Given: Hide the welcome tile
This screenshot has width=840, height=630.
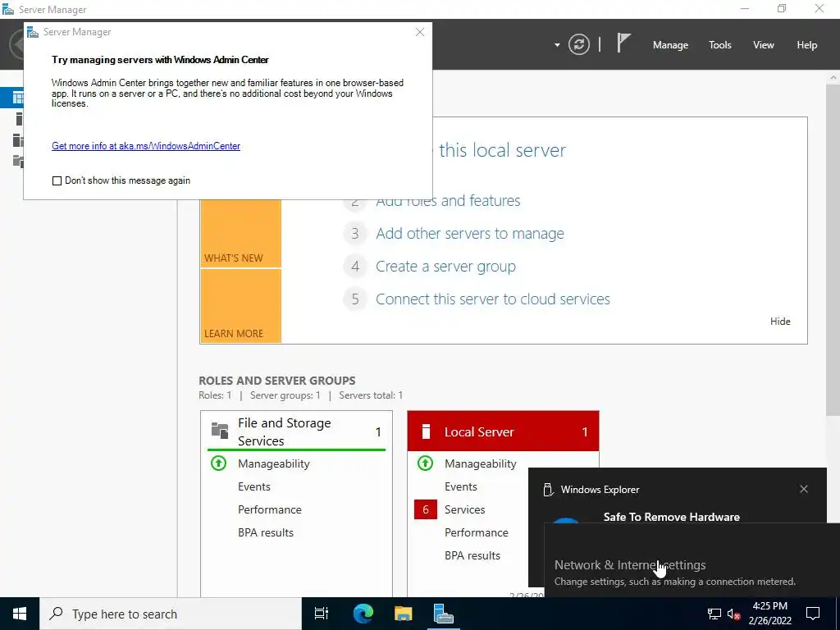Looking at the screenshot, I should click(780, 322).
